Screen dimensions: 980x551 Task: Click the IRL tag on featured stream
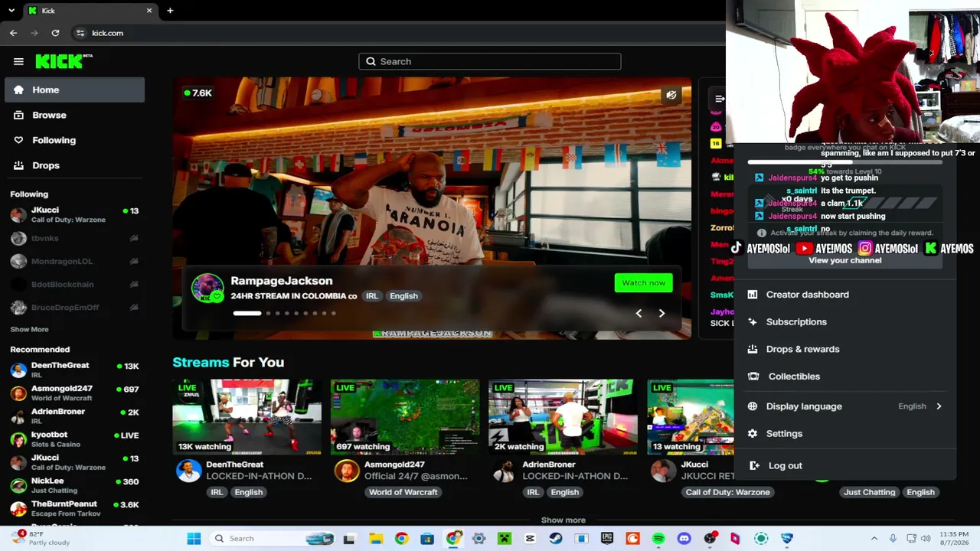pos(371,296)
